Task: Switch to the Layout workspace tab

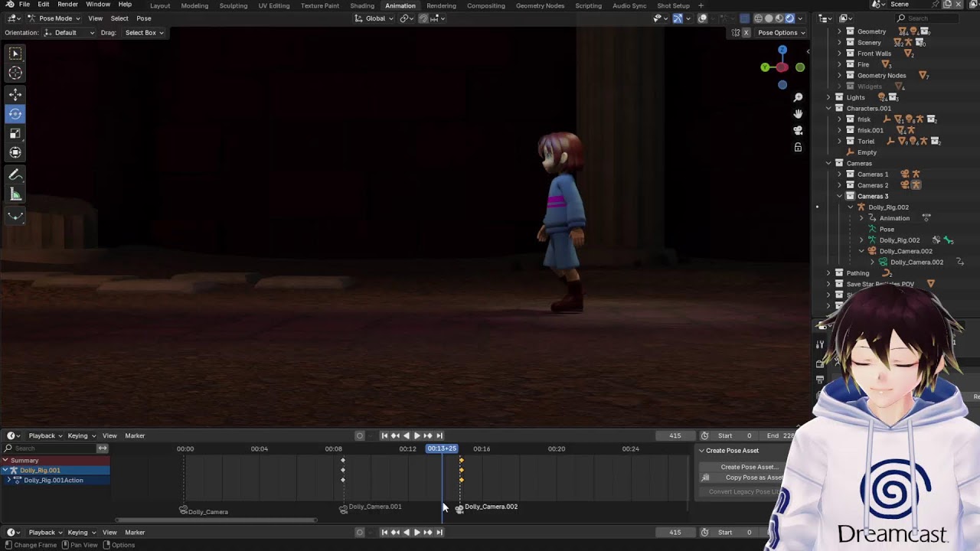Action: pos(160,5)
